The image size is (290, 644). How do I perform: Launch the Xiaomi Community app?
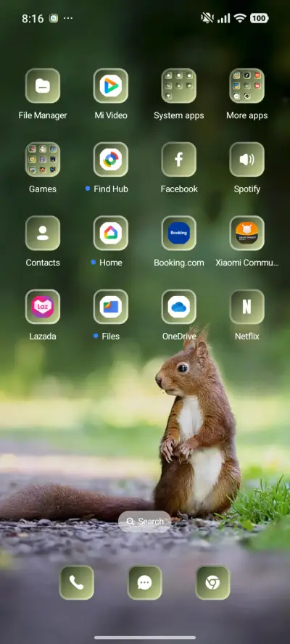[247, 233]
